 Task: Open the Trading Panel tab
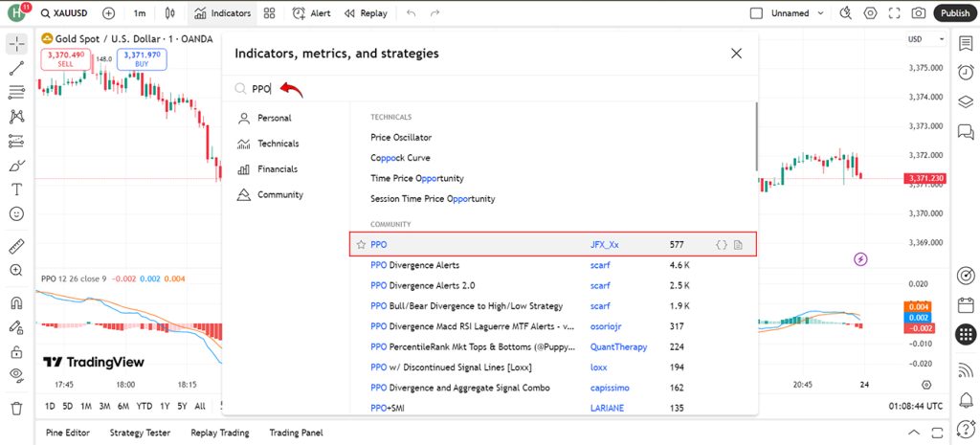pos(297,433)
